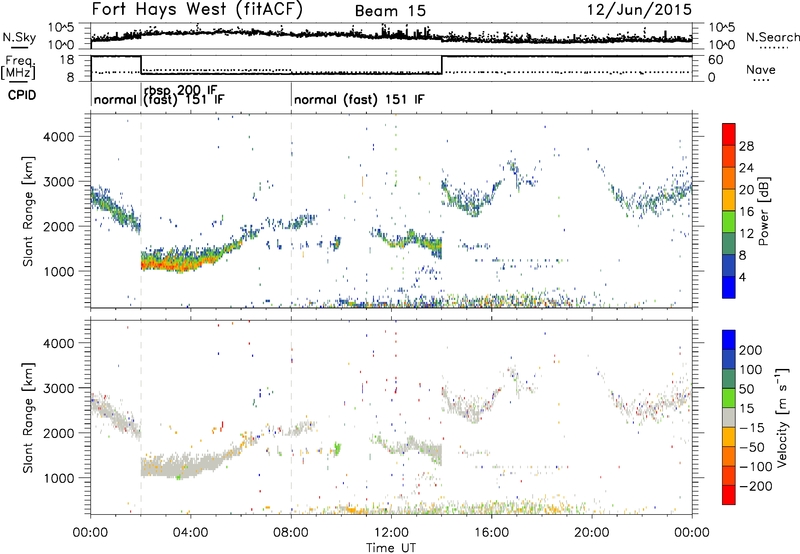Click the '20:00' time tick label
800x554 pixels.
(x=591, y=533)
